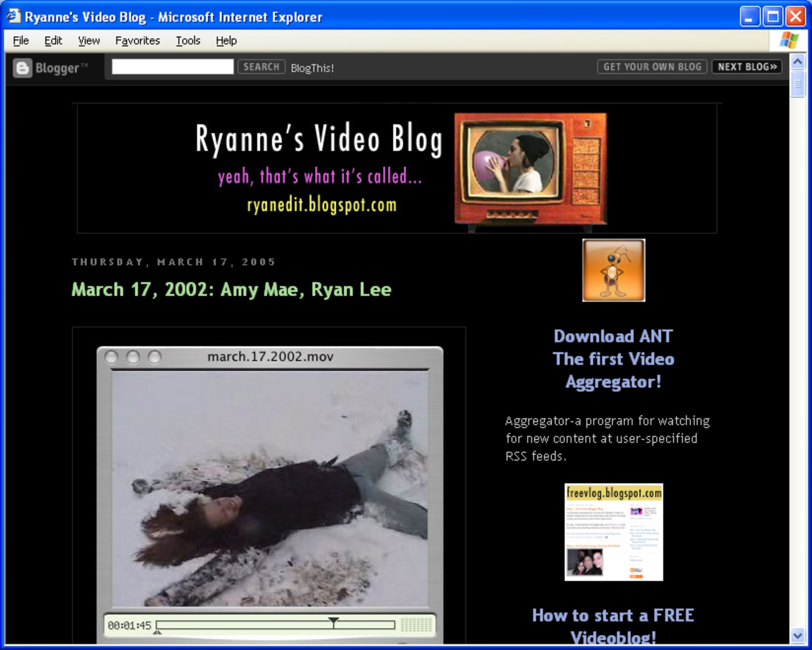Click the first round button on march.17.2002.mov window

coord(112,357)
